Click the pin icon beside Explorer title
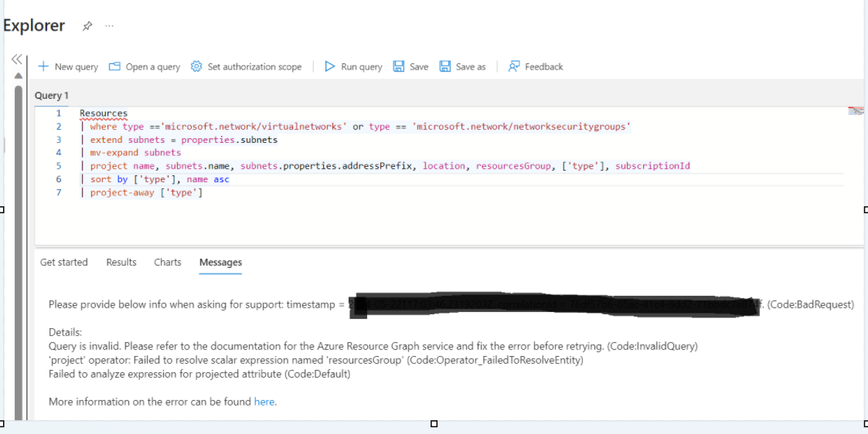 [x=87, y=26]
